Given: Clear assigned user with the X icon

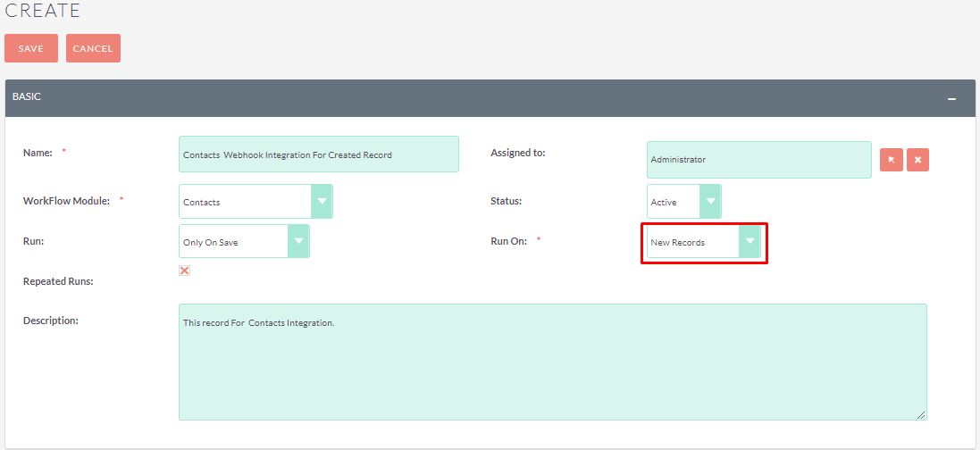Looking at the screenshot, I should tap(917, 160).
